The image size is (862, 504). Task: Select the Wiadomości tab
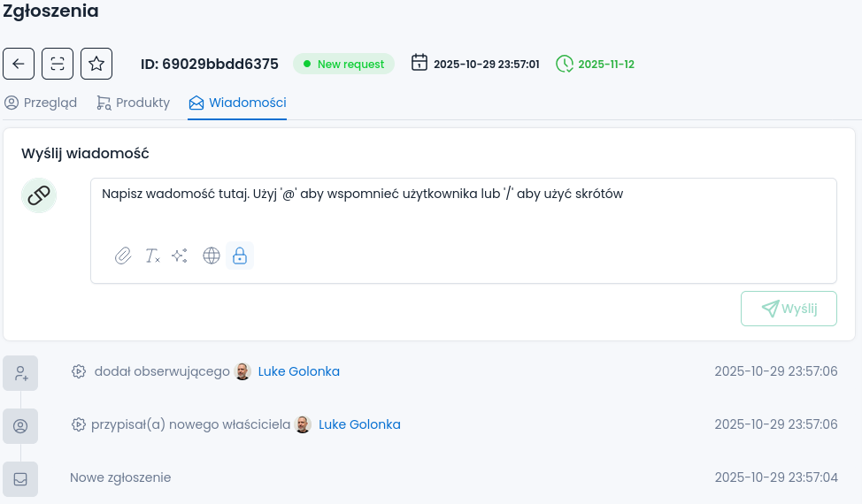[x=237, y=103]
